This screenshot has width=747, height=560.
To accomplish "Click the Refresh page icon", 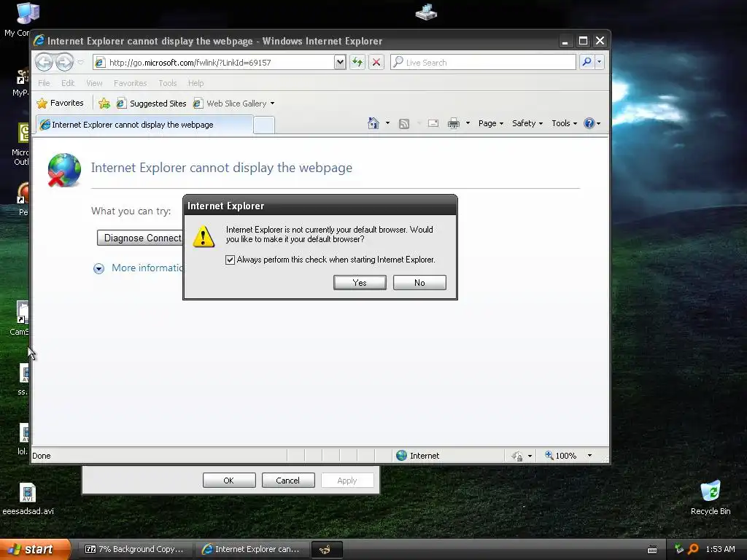I will pos(357,62).
